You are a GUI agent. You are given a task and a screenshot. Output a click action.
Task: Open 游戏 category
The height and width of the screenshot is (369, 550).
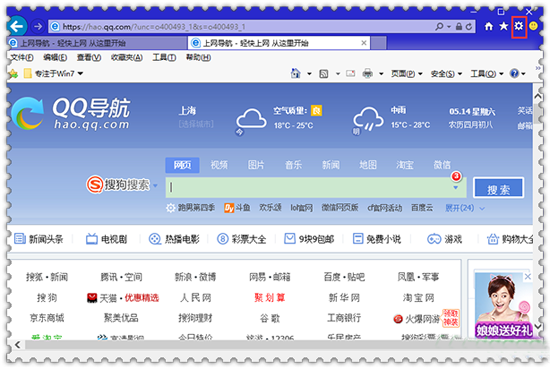[444, 239]
